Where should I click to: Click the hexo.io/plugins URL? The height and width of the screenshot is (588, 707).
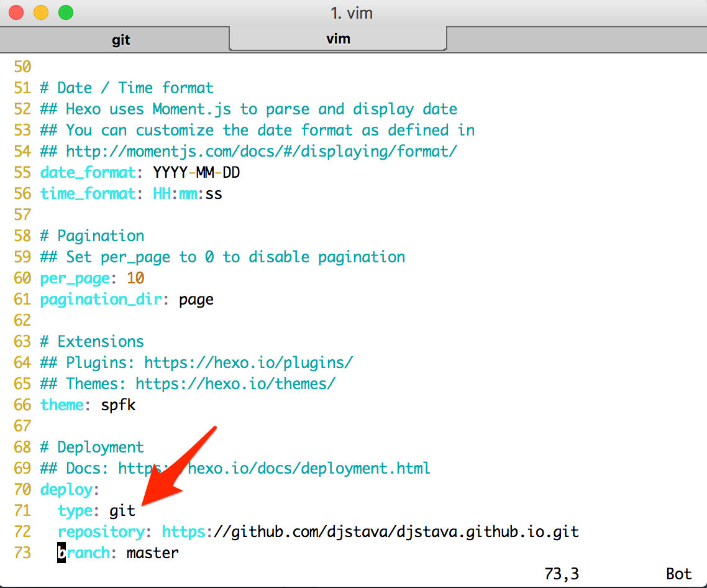pyautogui.click(x=249, y=363)
